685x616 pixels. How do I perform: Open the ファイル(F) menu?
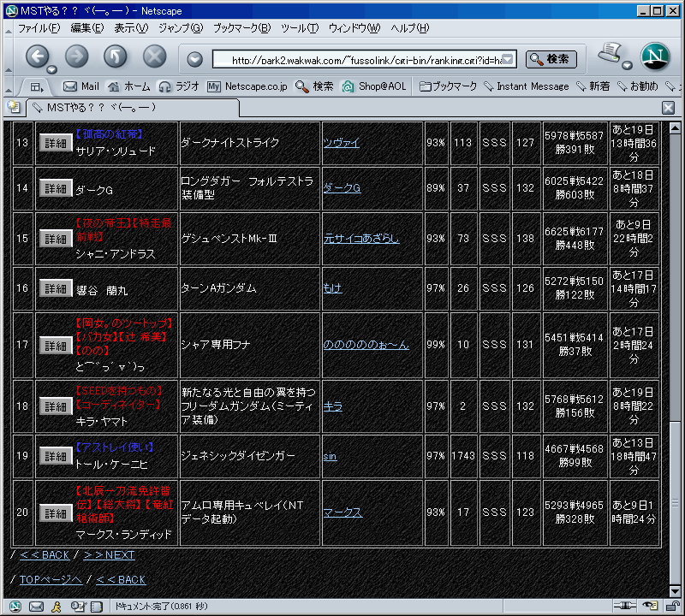(x=39, y=28)
